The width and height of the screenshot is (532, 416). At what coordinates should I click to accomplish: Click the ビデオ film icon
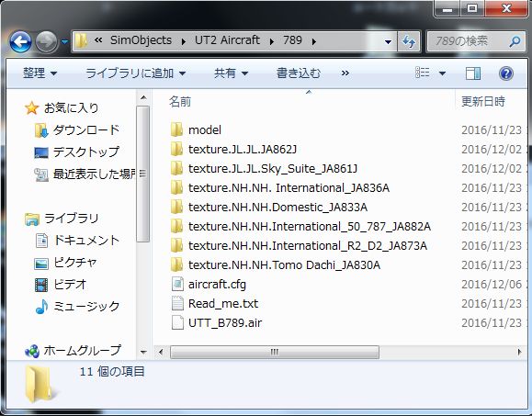(x=41, y=285)
